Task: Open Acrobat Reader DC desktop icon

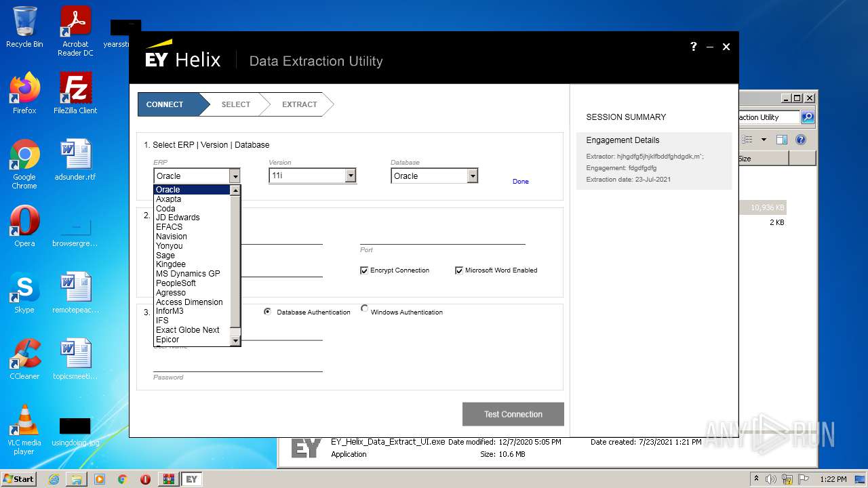Action: [75, 30]
